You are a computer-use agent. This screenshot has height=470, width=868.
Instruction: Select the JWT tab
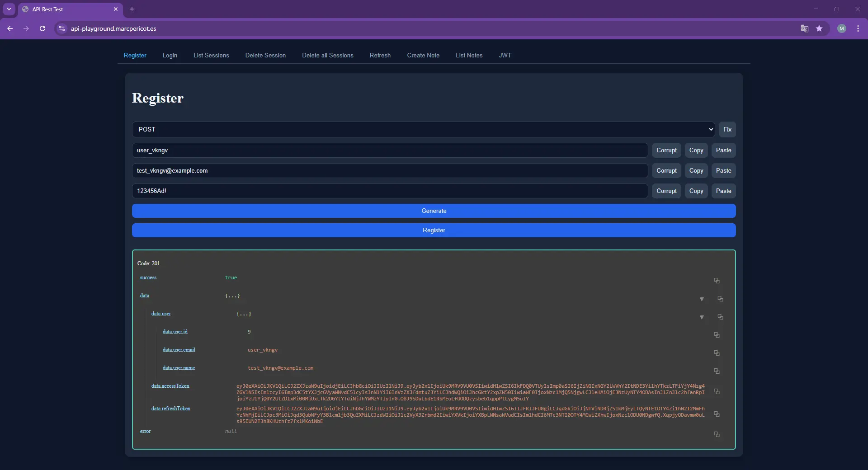pos(505,55)
